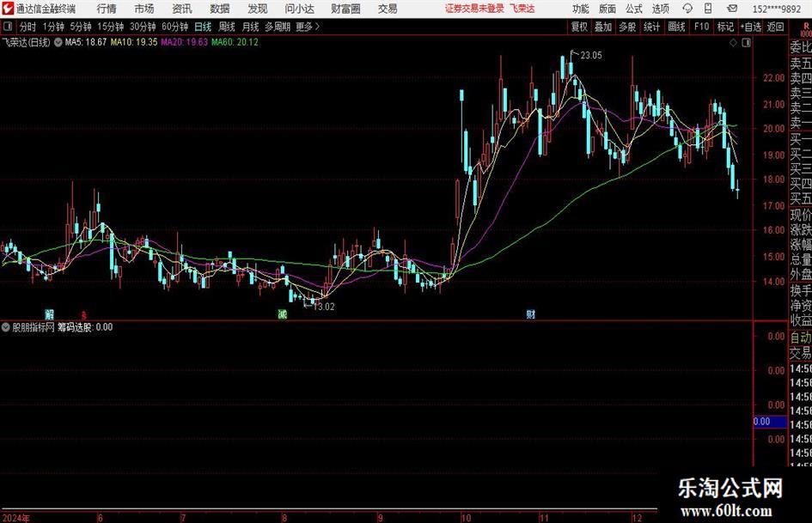Image resolution: width=812 pixels, height=523 pixels.
Task: Open the 发现 menu
Action: [258, 9]
